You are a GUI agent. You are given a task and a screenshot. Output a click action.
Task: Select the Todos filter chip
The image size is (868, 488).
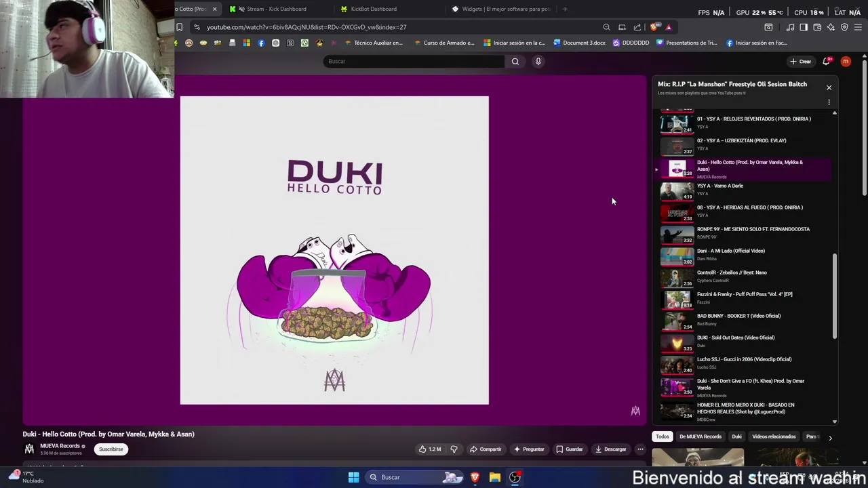[663, 436]
